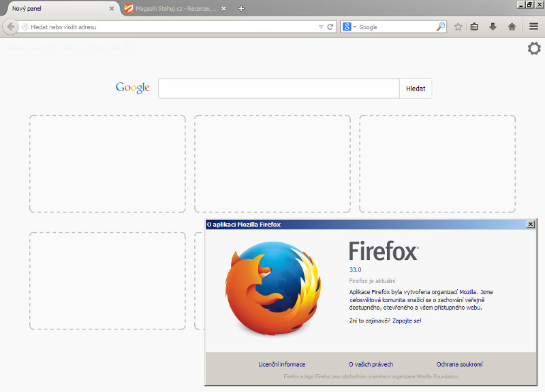
Task: Close the Magazín Stahuj.cz tab
Action: 223,9
